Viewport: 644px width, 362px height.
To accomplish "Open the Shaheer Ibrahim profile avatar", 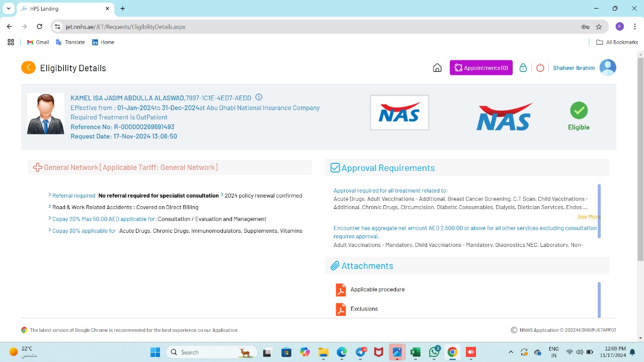I will 608,67.
